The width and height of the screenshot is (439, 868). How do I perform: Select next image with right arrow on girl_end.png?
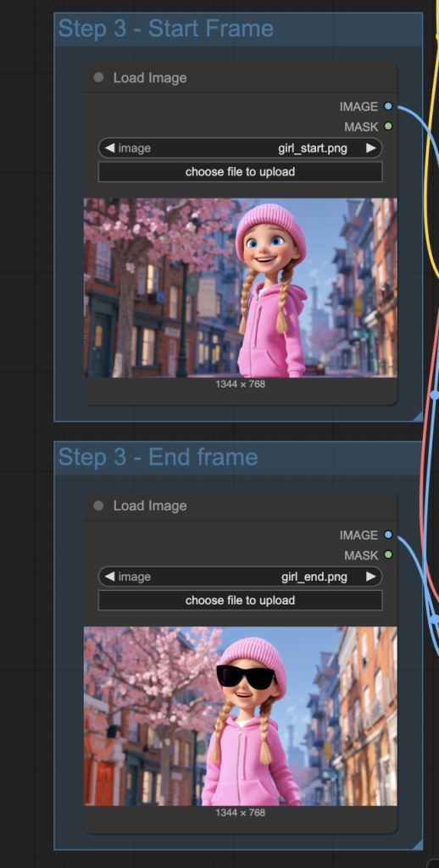[371, 576]
